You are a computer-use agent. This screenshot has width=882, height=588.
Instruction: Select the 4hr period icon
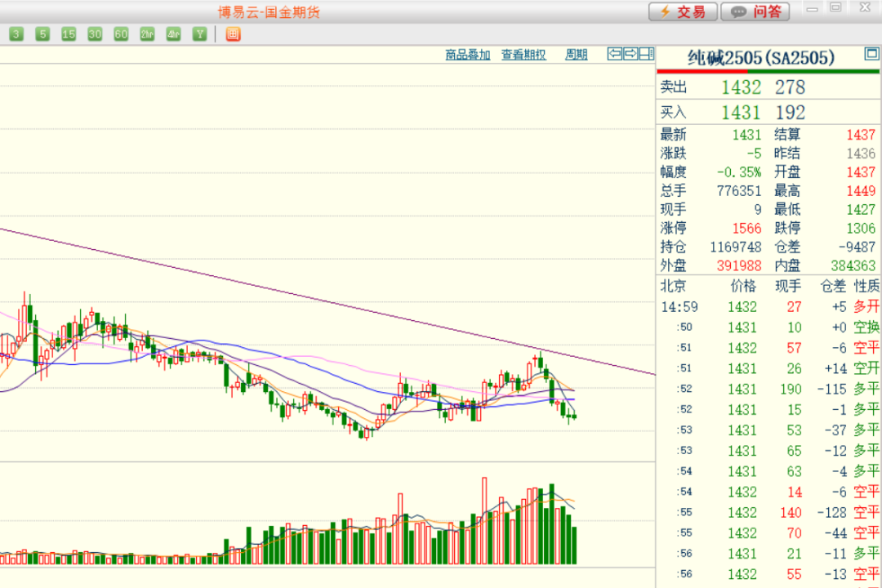[173, 33]
